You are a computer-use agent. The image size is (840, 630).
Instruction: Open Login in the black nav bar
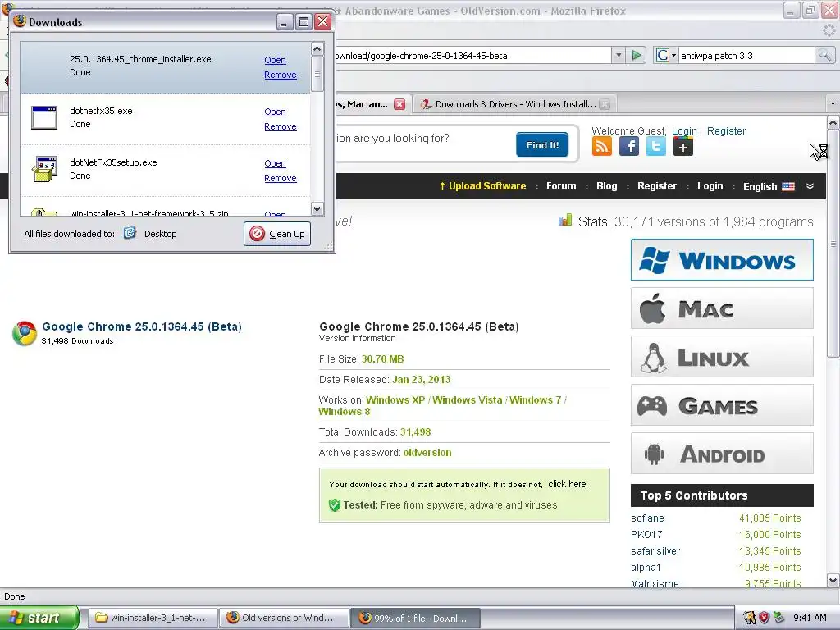710,186
